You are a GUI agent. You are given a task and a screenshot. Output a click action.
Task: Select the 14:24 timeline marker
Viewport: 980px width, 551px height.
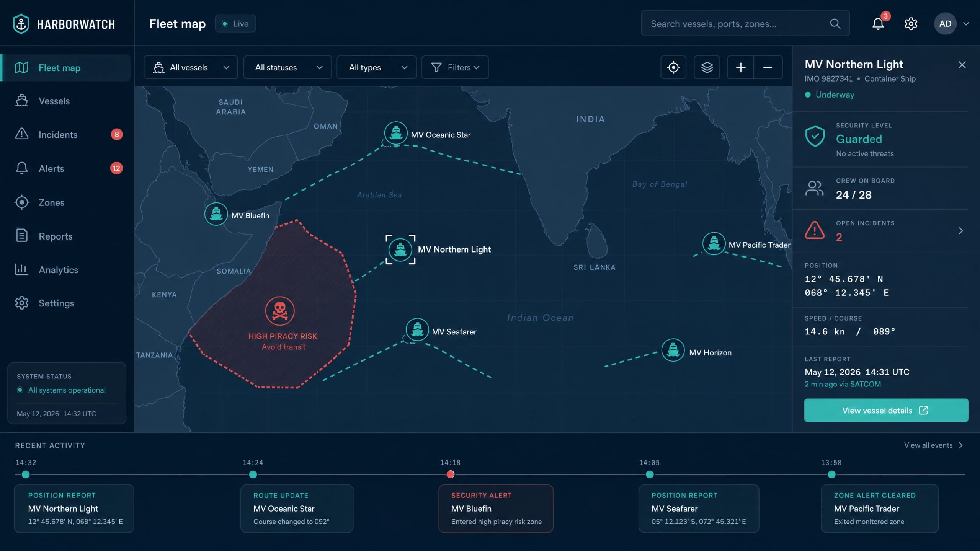tap(253, 474)
